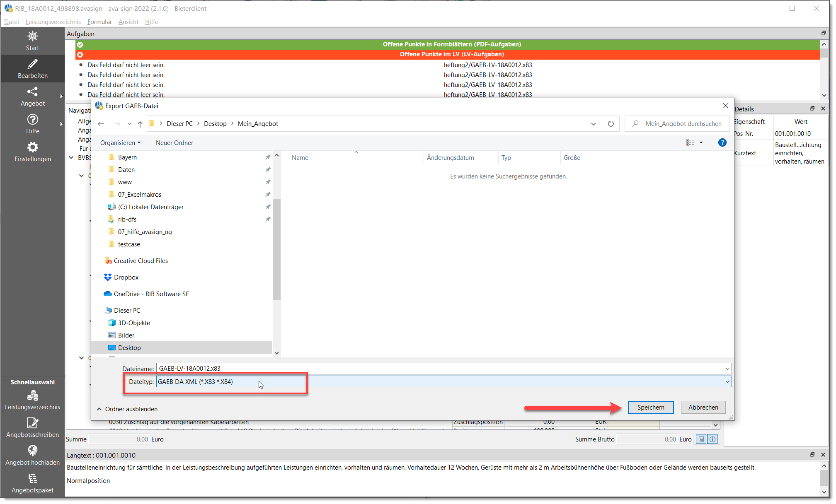Open Einstellungen gear icon
The height and width of the screenshot is (504, 836).
point(32,147)
